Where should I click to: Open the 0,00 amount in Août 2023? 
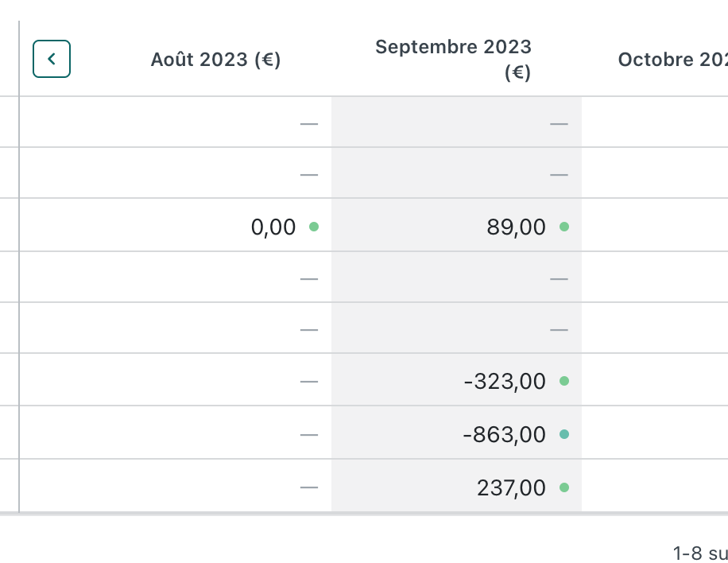(x=273, y=227)
